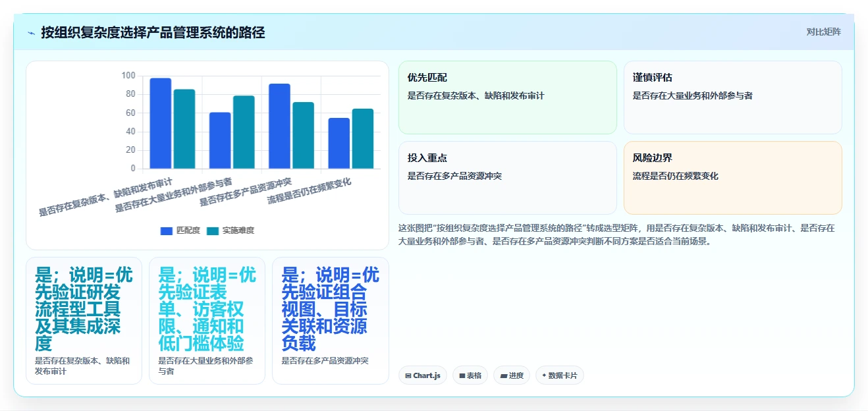Image resolution: width=868 pixels, height=411 pixels.
Task: Click the blue bar for 是否存在多产品资源冲突
Action: coord(279,126)
